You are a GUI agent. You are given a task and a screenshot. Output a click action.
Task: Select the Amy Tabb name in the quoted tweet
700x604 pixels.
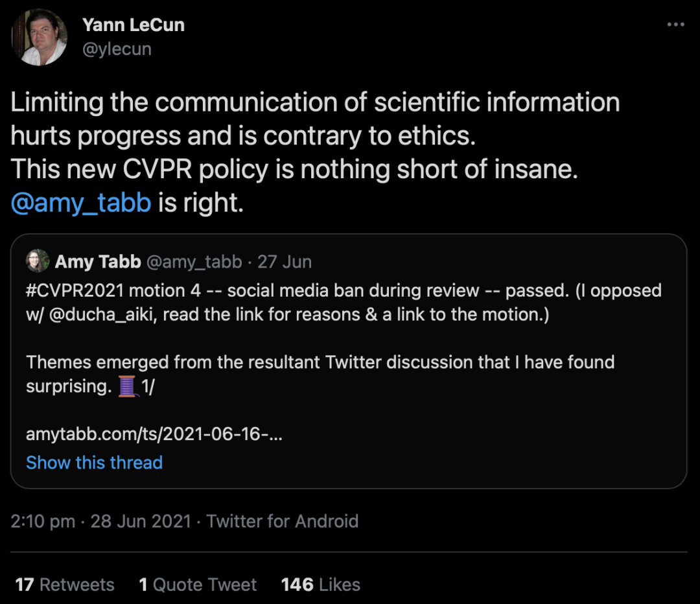(x=98, y=262)
